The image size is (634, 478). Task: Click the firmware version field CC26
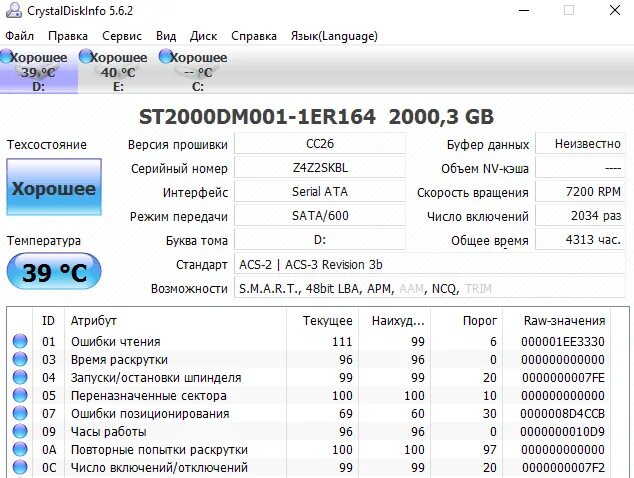click(320, 144)
